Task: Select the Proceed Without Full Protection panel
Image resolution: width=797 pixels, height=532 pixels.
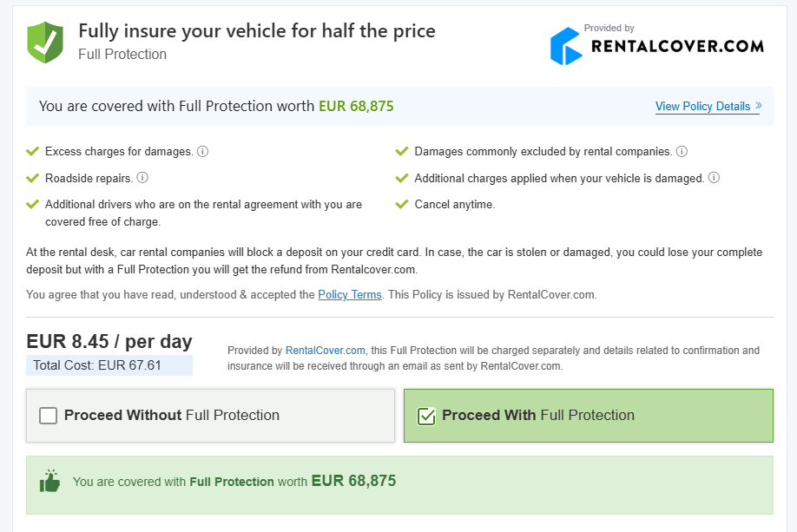Action: point(210,416)
